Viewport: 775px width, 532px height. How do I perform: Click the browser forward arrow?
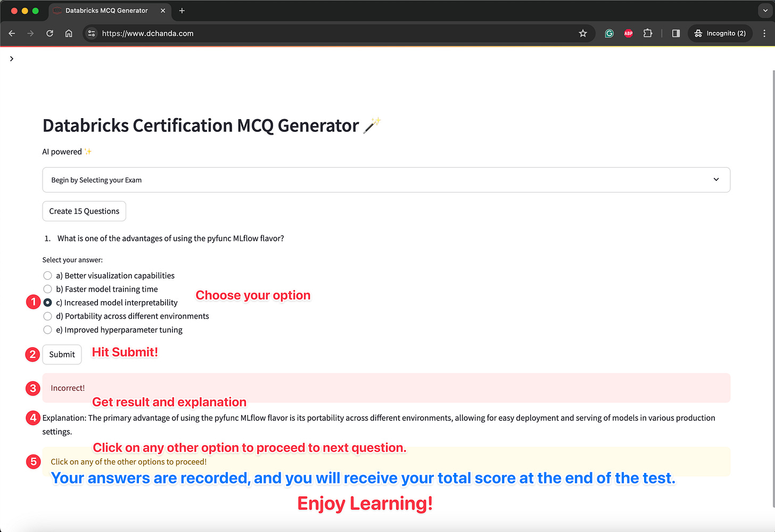point(30,33)
